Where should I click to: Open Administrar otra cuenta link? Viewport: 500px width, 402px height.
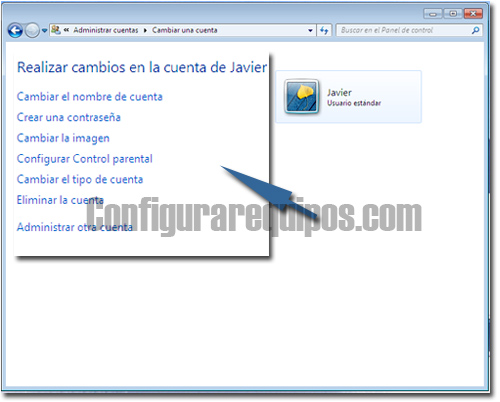click(x=75, y=227)
